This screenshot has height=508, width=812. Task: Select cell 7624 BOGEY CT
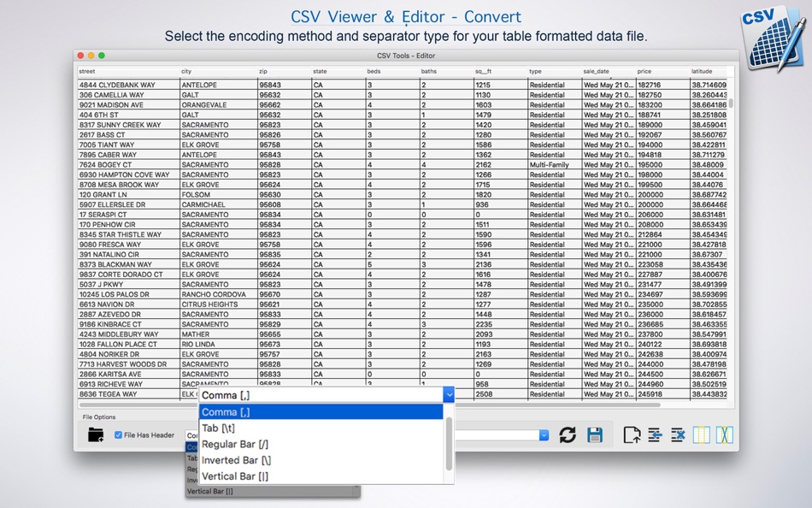(x=128, y=165)
